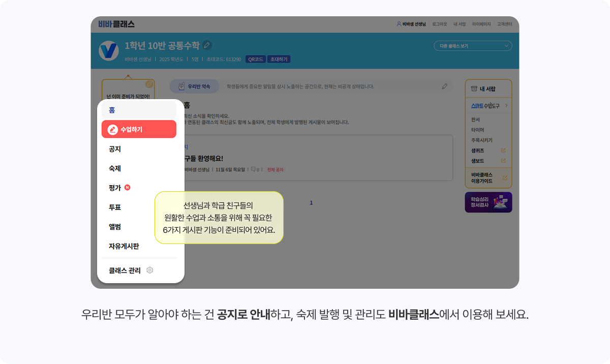610x364 pixels.
Task: Open 공지 from the left menu
Action: point(115,149)
